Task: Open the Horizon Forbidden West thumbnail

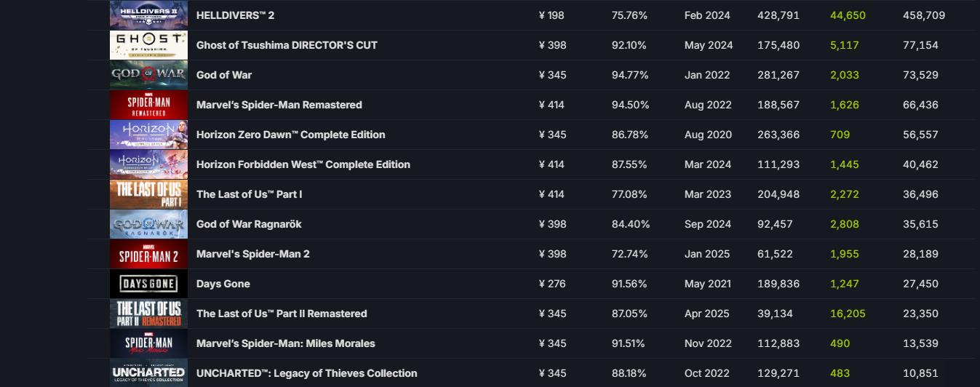Action: coord(148,164)
